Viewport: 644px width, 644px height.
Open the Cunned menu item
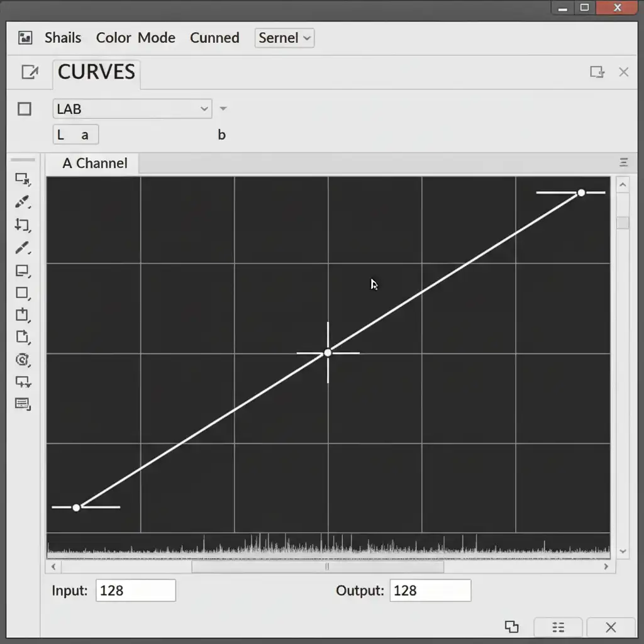[214, 38]
